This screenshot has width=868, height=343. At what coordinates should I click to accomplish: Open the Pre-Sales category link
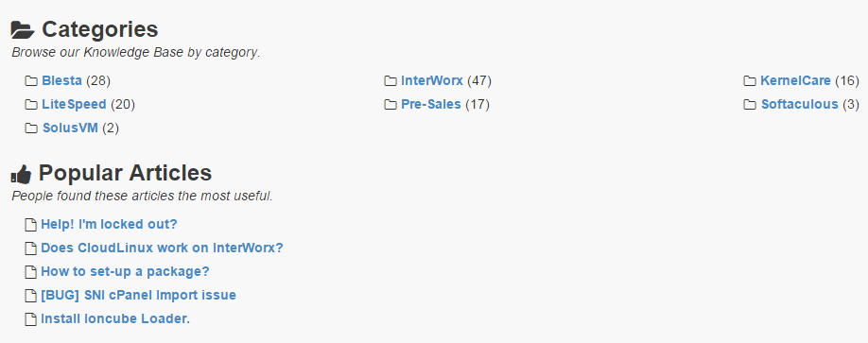[430, 105]
